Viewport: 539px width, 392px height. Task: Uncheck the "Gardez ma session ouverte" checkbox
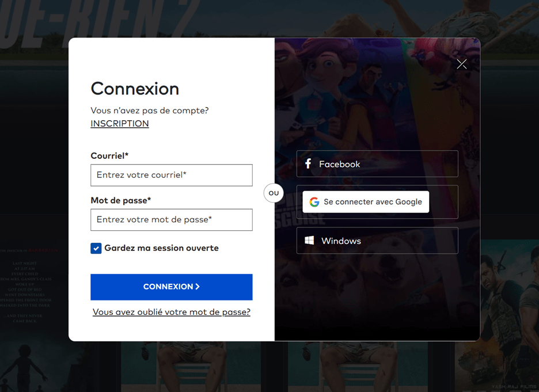coord(96,248)
